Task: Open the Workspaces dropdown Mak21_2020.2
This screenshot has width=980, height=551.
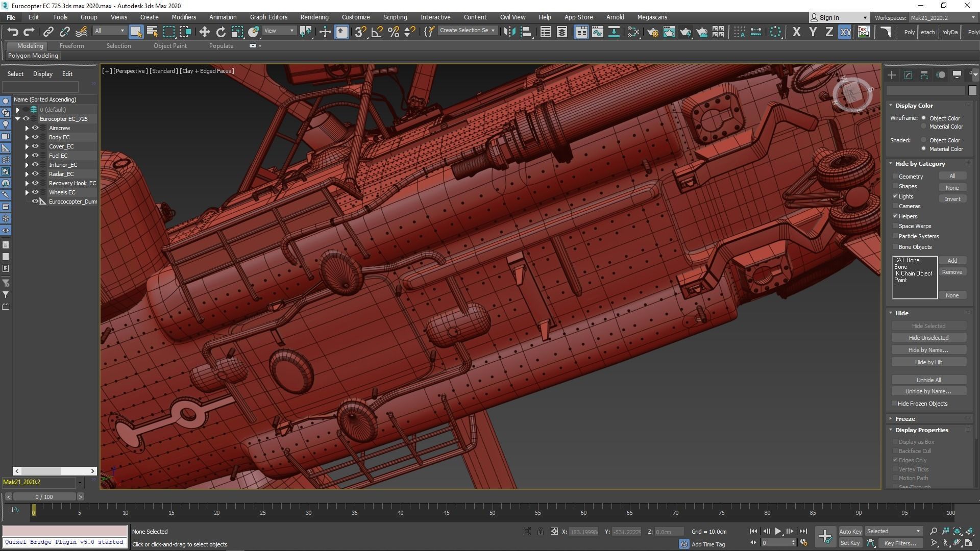Action: pyautogui.click(x=942, y=17)
